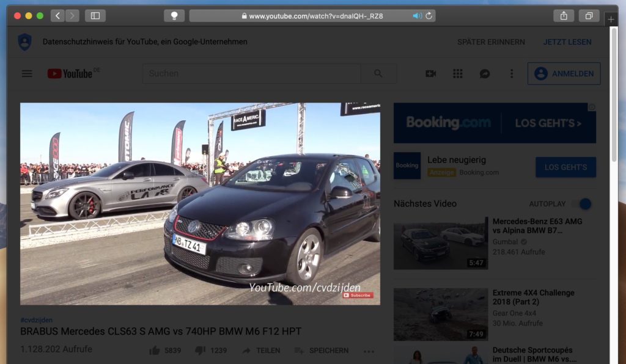This screenshot has width=626, height=364.
Task: Go forward with Safari's forward arrow
Action: pyautogui.click(x=72, y=16)
